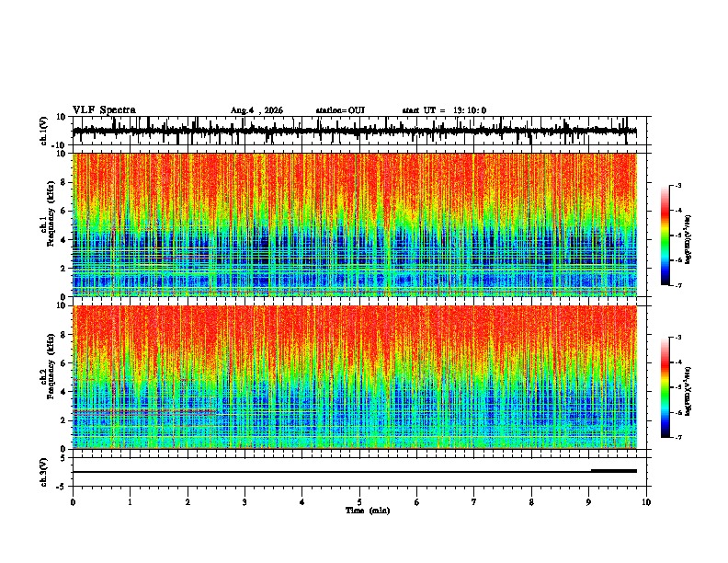Click the "ch.1(V)" waveform axis label

[44, 131]
